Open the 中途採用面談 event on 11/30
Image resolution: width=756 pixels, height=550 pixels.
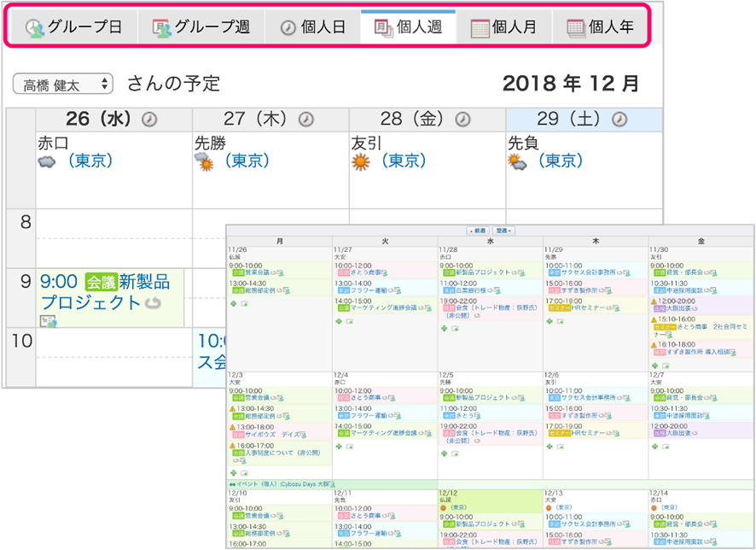pyautogui.click(x=684, y=290)
